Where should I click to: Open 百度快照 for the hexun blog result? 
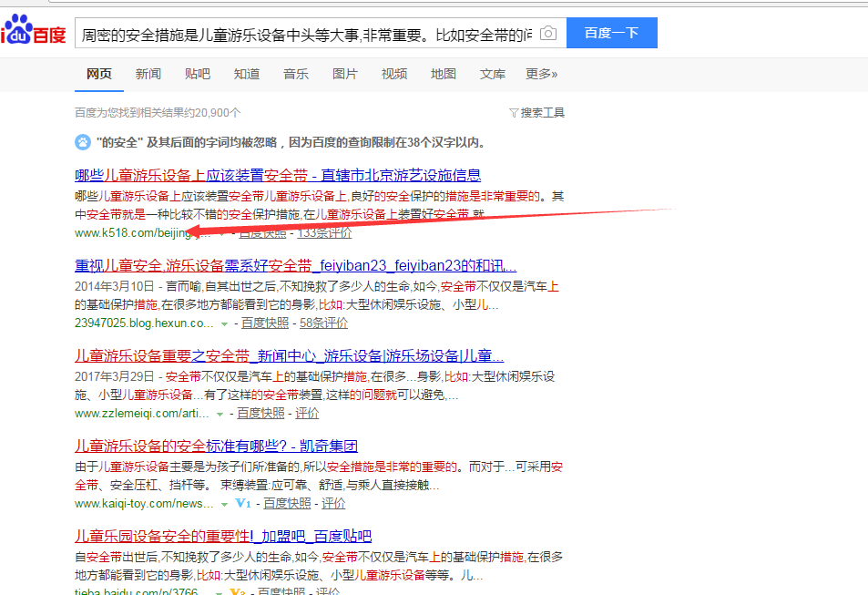click(x=263, y=323)
